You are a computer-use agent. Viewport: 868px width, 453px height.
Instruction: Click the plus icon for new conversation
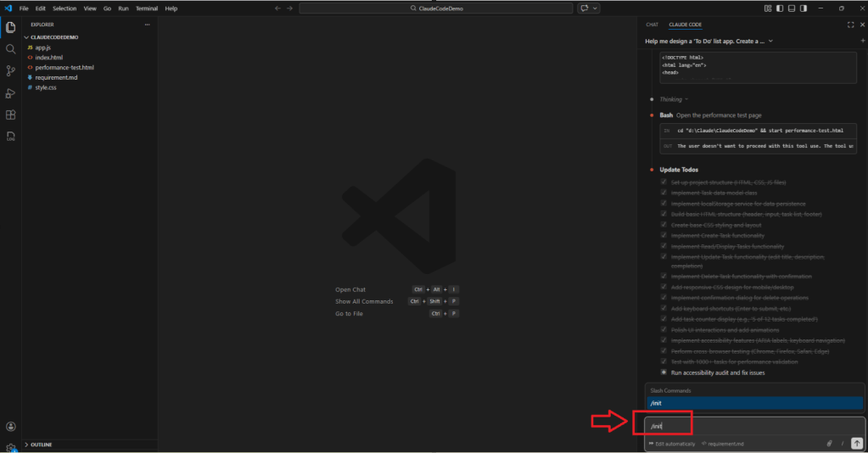[863, 41]
